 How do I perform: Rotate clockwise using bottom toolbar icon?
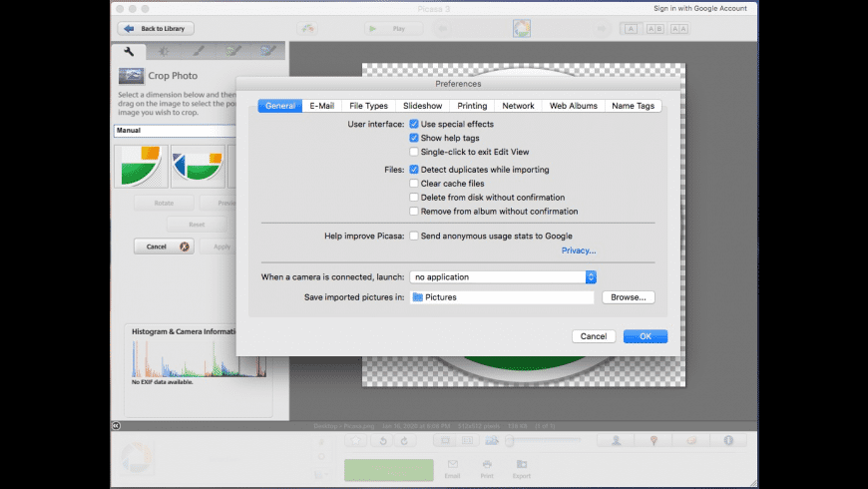[x=405, y=441]
